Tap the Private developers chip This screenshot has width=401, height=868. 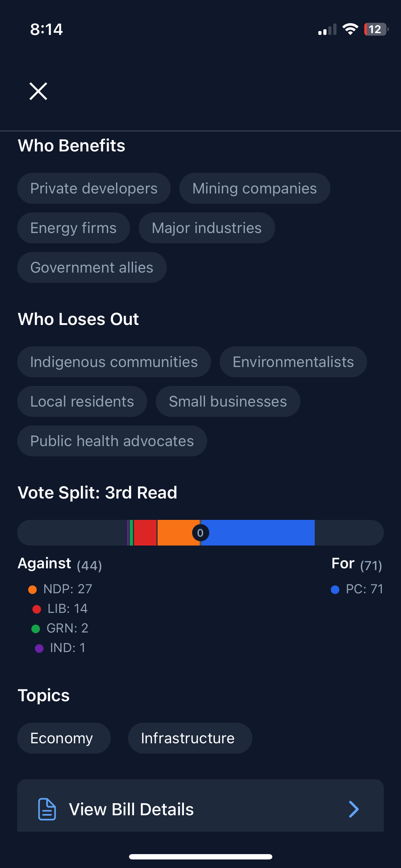pos(94,188)
